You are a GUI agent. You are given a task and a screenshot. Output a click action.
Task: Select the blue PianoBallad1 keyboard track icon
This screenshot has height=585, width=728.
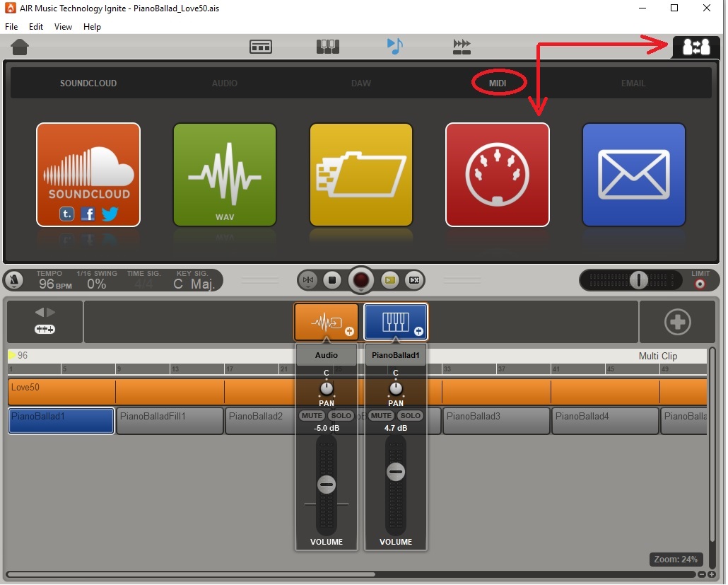pyautogui.click(x=396, y=322)
